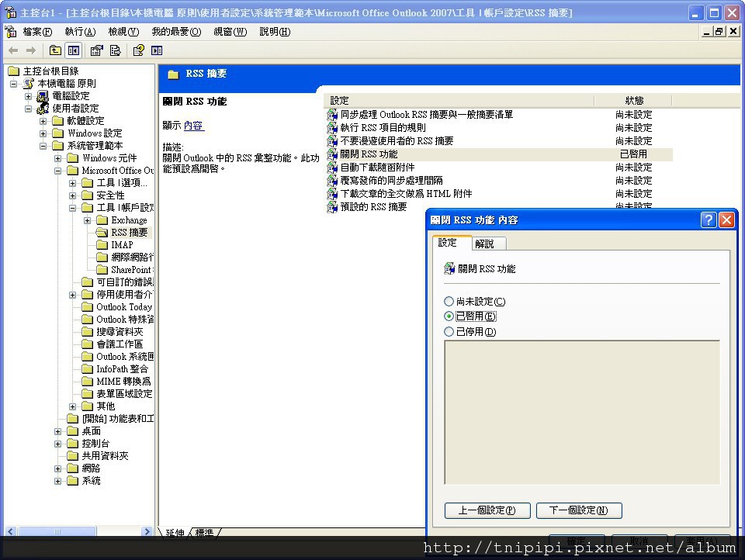Click the 上一個設定(P) button

[x=487, y=510]
